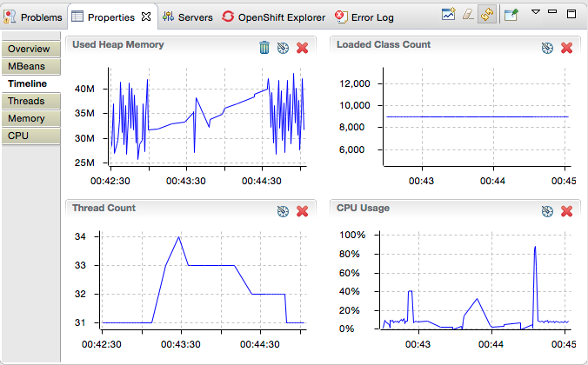
Task: Remove the Thread Count chart
Action: tap(302, 210)
